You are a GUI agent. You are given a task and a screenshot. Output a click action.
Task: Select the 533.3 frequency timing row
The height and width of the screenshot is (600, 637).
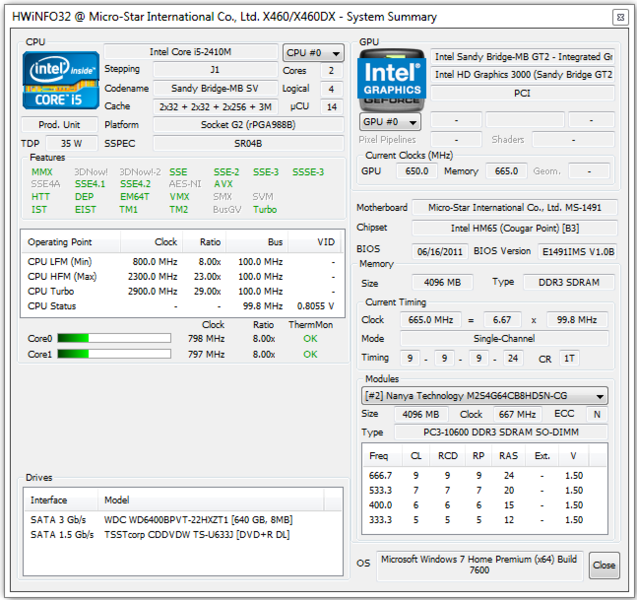484,490
